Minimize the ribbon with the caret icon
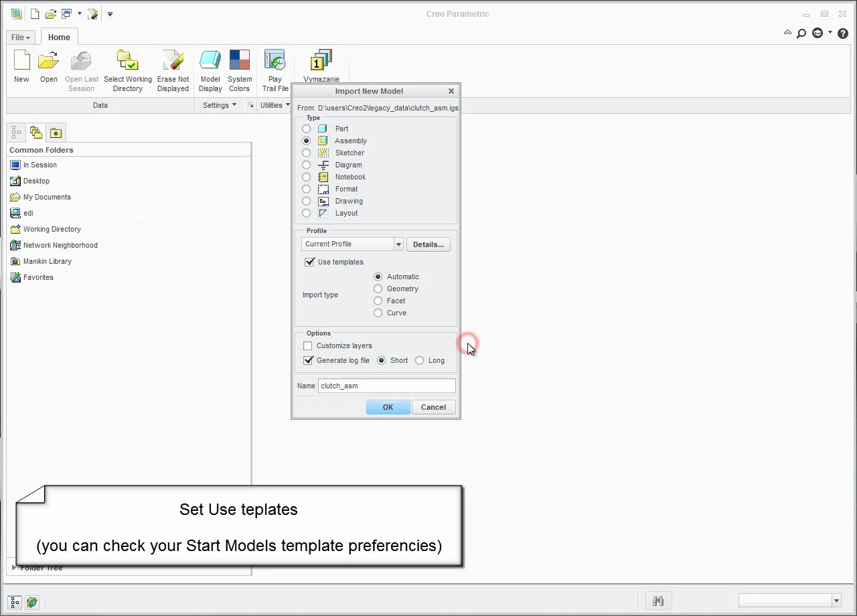Image resolution: width=857 pixels, height=616 pixels. click(x=787, y=33)
